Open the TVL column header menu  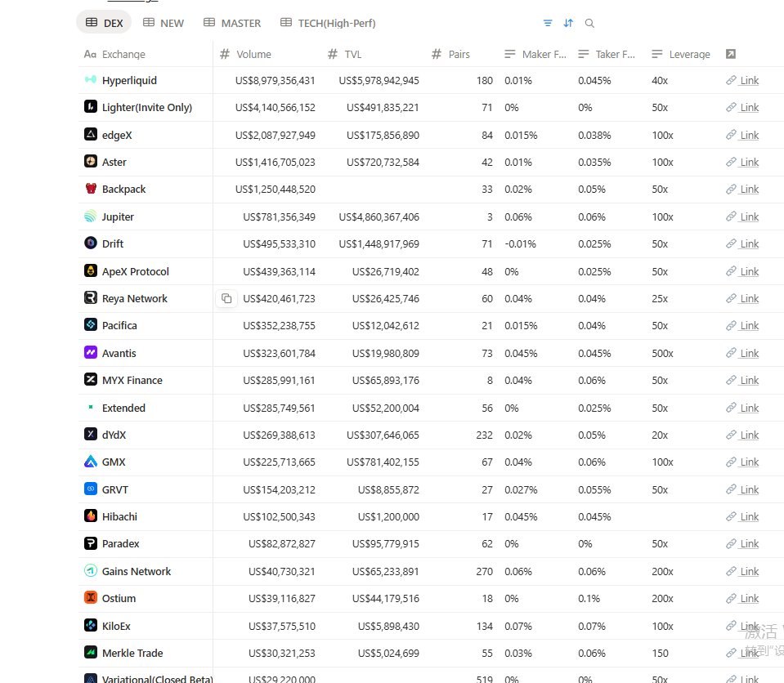[352, 54]
